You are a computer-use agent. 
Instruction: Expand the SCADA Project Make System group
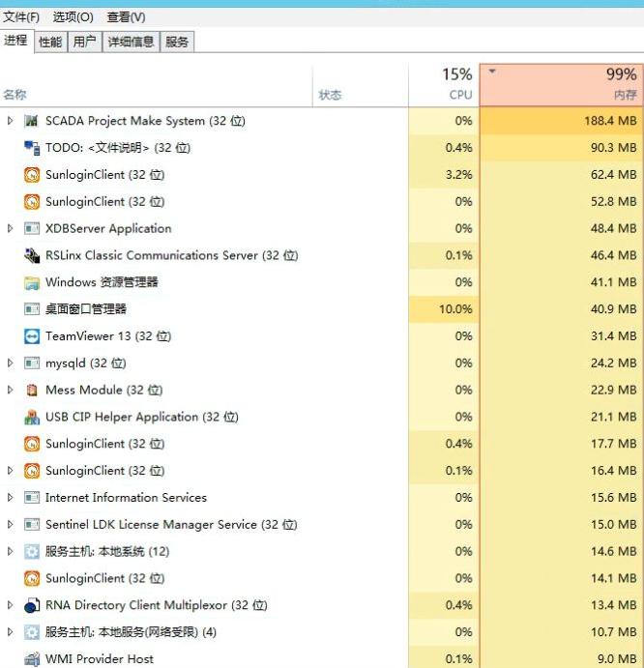point(11,121)
